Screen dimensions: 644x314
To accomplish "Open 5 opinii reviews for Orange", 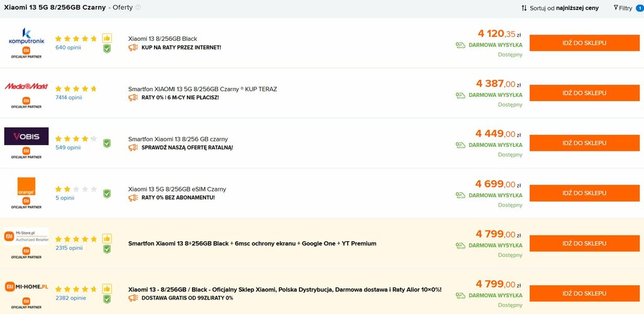I will (65, 198).
